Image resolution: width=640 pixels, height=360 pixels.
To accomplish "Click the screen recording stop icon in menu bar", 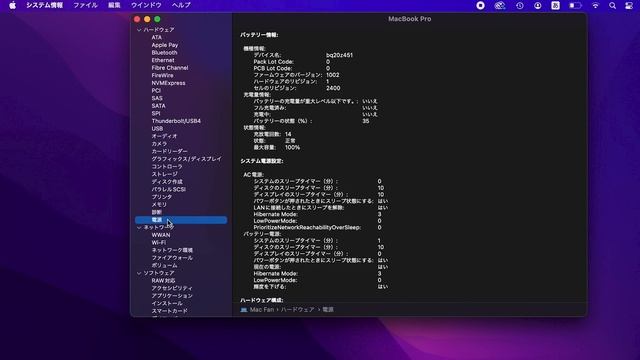I will pyautogui.click(x=480, y=5).
